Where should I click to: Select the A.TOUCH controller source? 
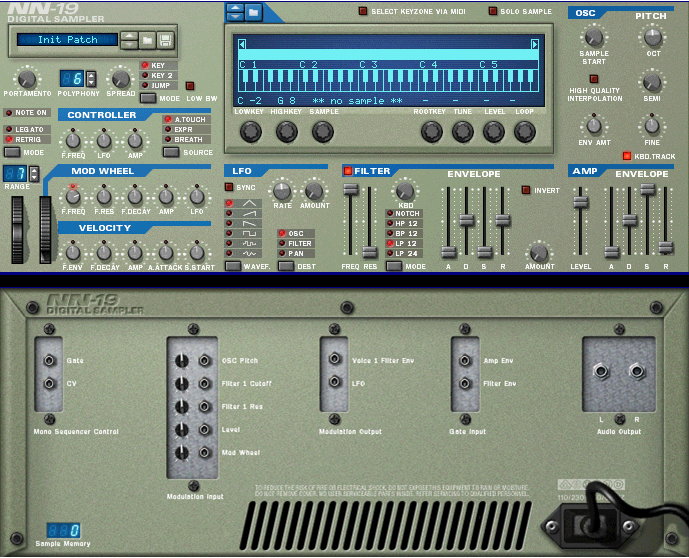186,120
